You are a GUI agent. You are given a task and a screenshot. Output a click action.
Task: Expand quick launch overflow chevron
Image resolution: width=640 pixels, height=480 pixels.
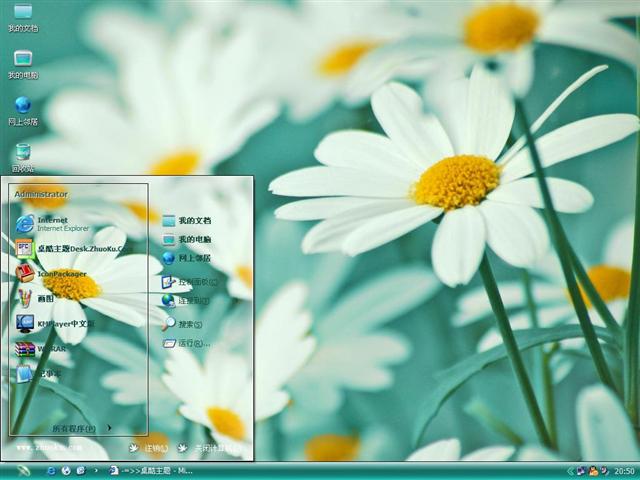(x=96, y=471)
